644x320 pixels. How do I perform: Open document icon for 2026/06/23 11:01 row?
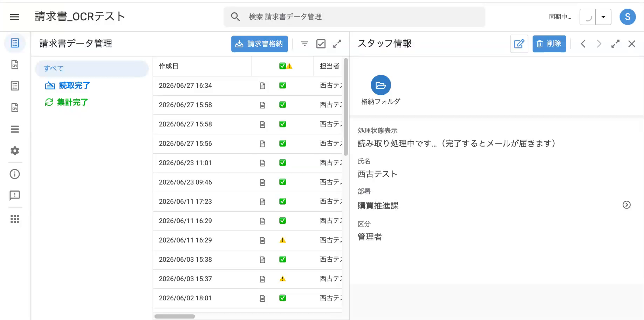point(262,163)
